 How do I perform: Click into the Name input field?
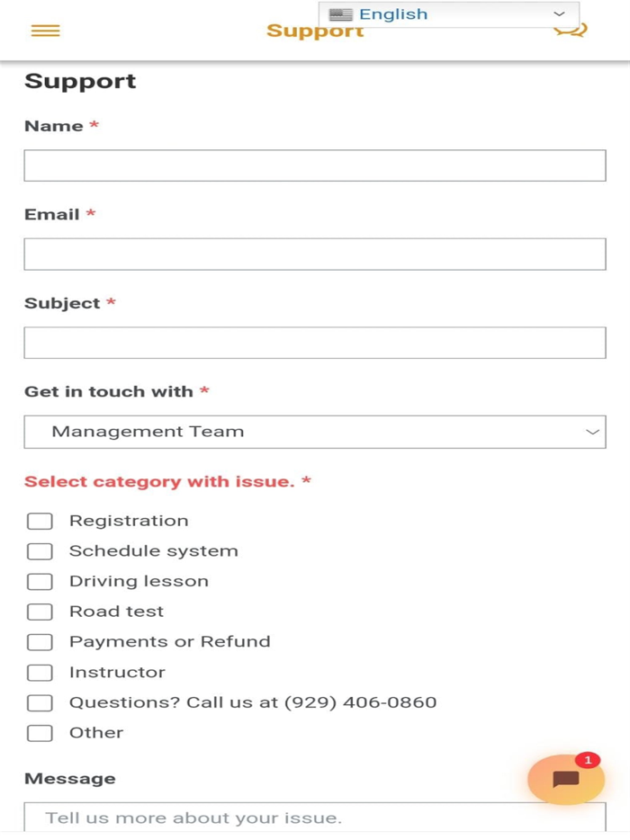pos(315,165)
